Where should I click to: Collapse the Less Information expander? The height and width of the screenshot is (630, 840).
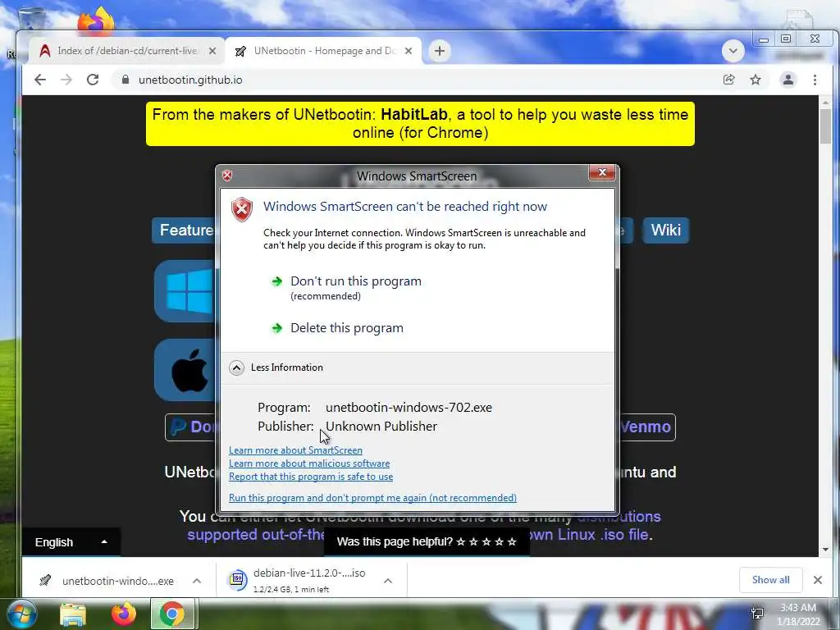236,367
